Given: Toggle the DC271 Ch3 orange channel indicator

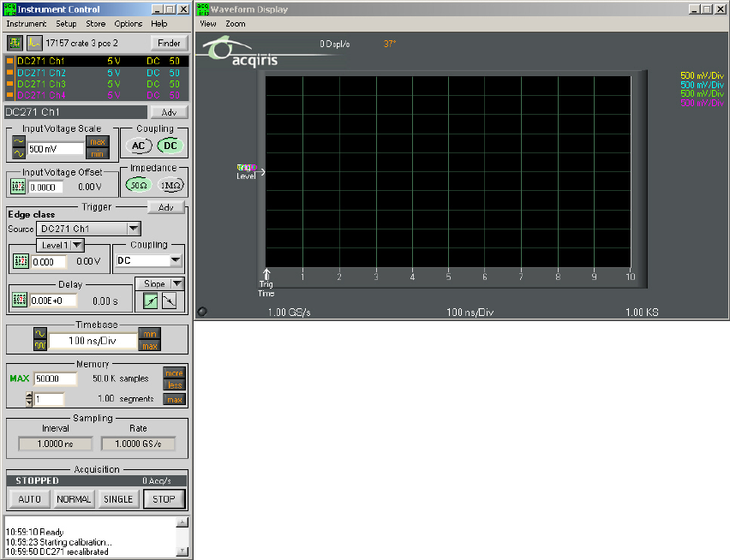Looking at the screenshot, I should (x=9, y=84).
